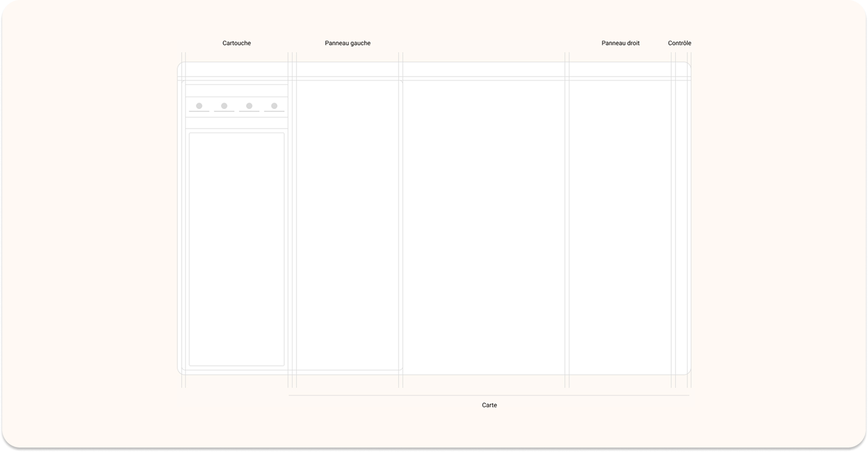
Task: Click the Cartouche header row above the icons
Action: coord(237,91)
